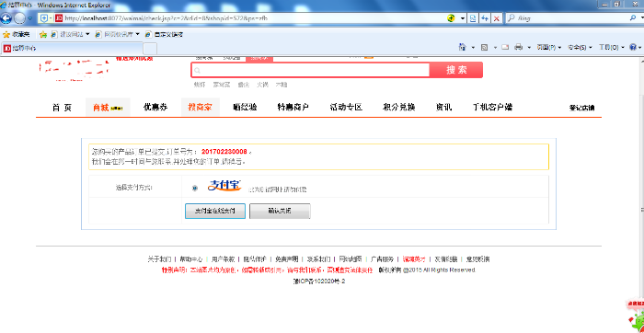Viewport: 644px width, 333px height.
Task: Click the Refresh arrows icon
Action: point(485,18)
